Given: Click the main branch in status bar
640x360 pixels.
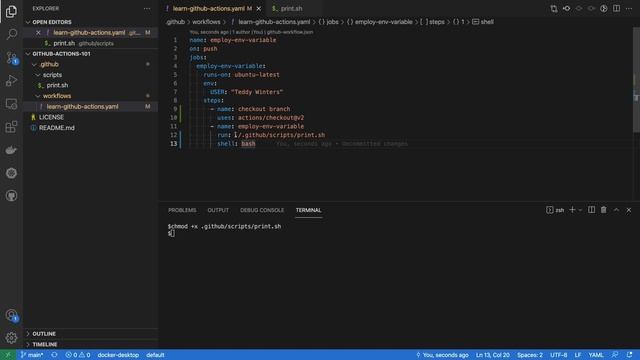Looking at the screenshot, I should point(32,355).
